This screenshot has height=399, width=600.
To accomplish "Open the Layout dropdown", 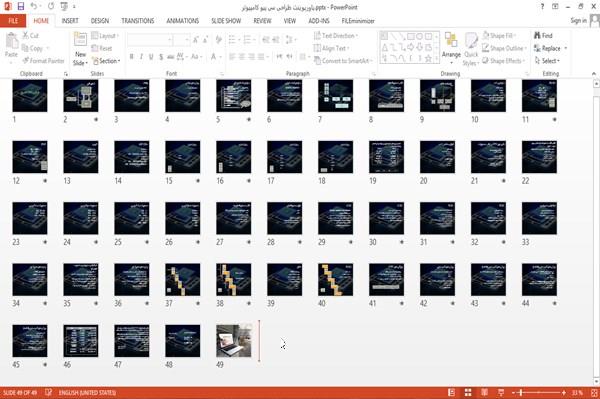I will (105, 36).
